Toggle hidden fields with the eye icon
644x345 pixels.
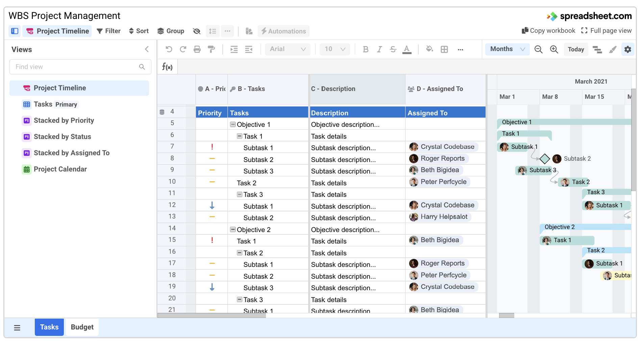coord(197,31)
